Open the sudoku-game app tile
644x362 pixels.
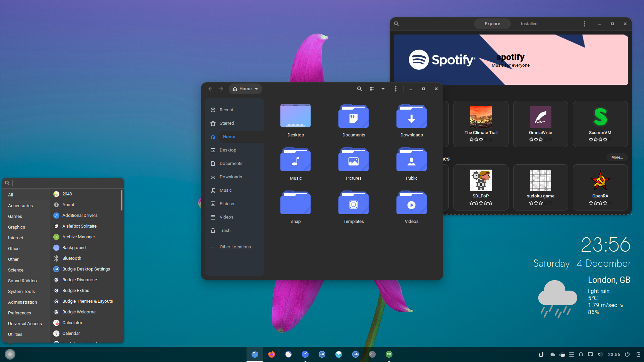tap(540, 187)
